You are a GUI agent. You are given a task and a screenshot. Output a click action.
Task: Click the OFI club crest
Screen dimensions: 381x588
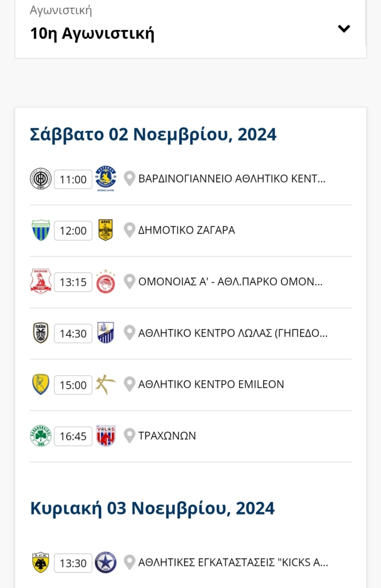click(x=41, y=179)
